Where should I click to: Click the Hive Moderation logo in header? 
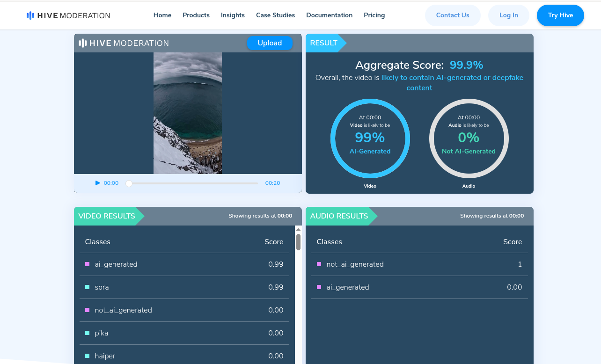point(68,15)
